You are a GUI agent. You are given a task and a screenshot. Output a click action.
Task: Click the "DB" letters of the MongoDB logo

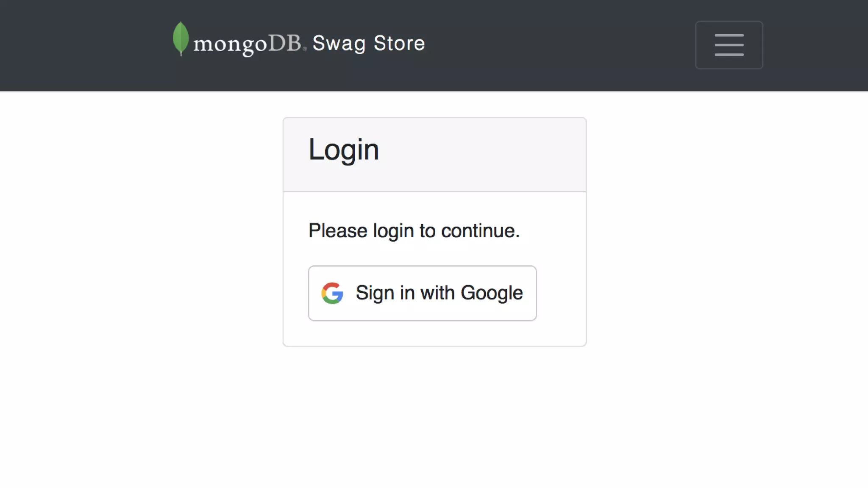click(x=285, y=43)
